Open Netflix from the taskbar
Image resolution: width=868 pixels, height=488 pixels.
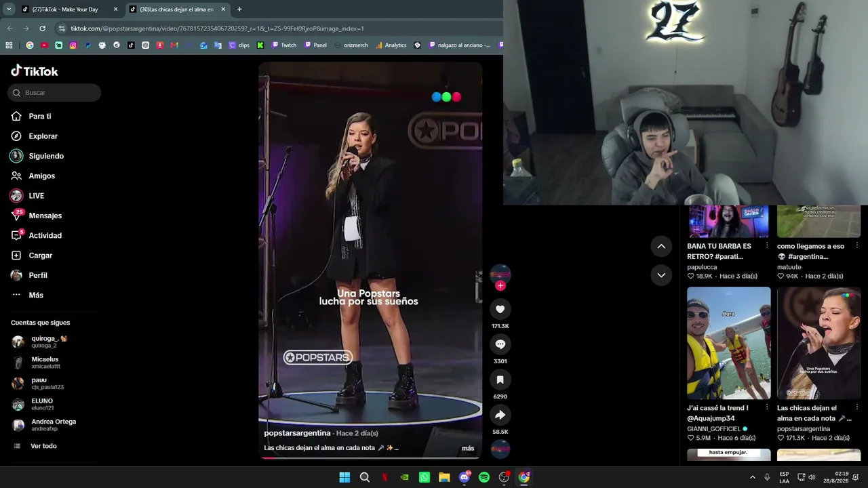click(384, 477)
